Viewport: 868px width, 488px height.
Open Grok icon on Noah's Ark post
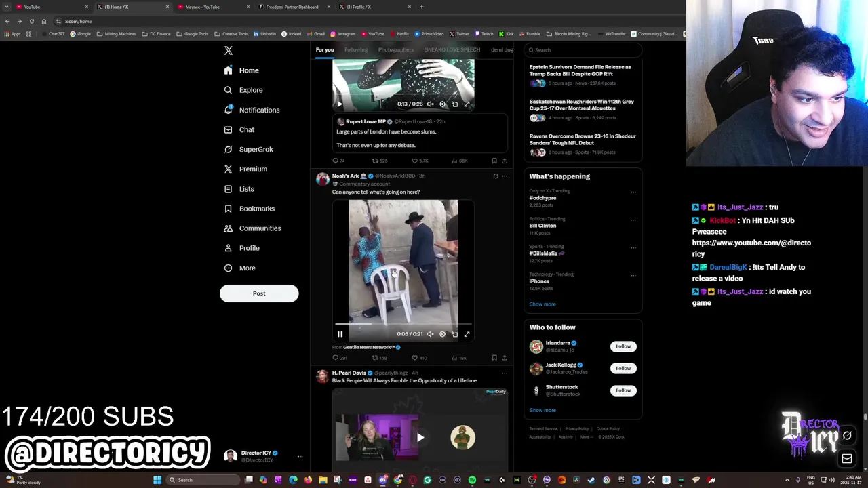point(496,176)
